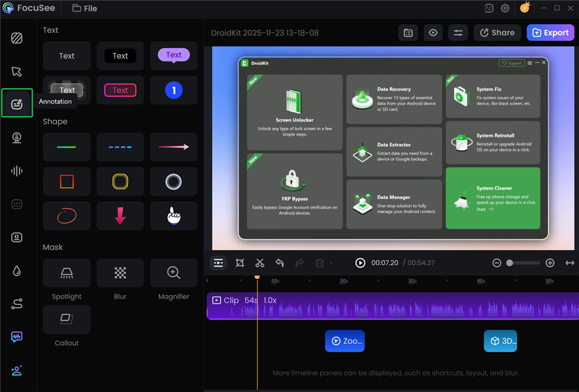
Task: Open the Audio waveform sidebar panel
Action: tap(17, 171)
